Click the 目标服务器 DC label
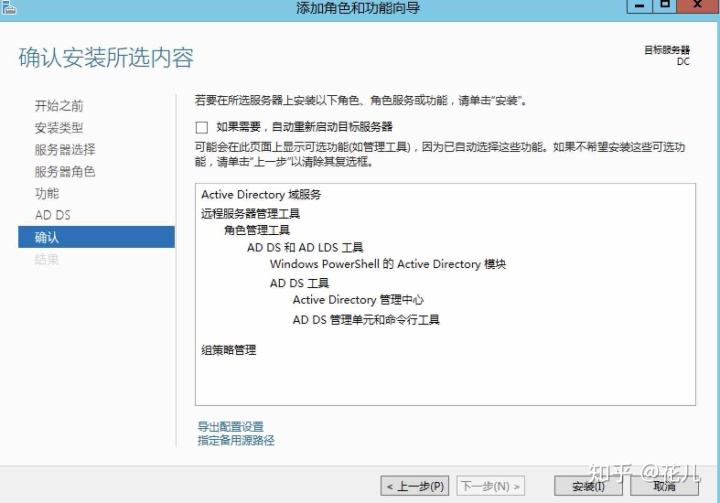Screen dimensions: 720x503 click(667, 56)
